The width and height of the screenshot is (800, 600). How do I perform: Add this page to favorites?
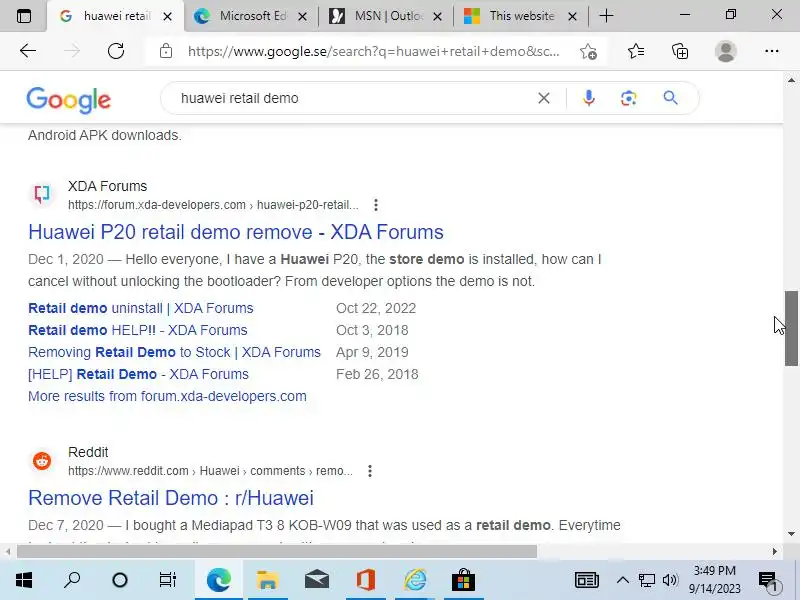[588, 52]
